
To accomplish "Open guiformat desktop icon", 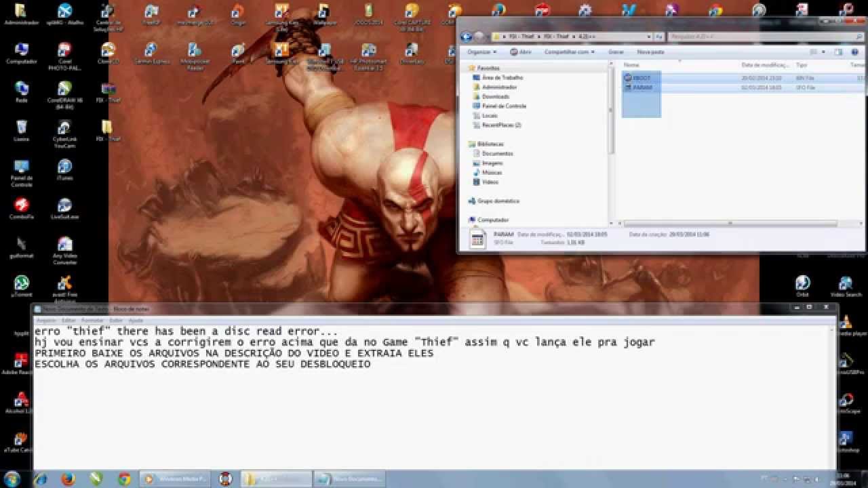I will click(x=22, y=247).
